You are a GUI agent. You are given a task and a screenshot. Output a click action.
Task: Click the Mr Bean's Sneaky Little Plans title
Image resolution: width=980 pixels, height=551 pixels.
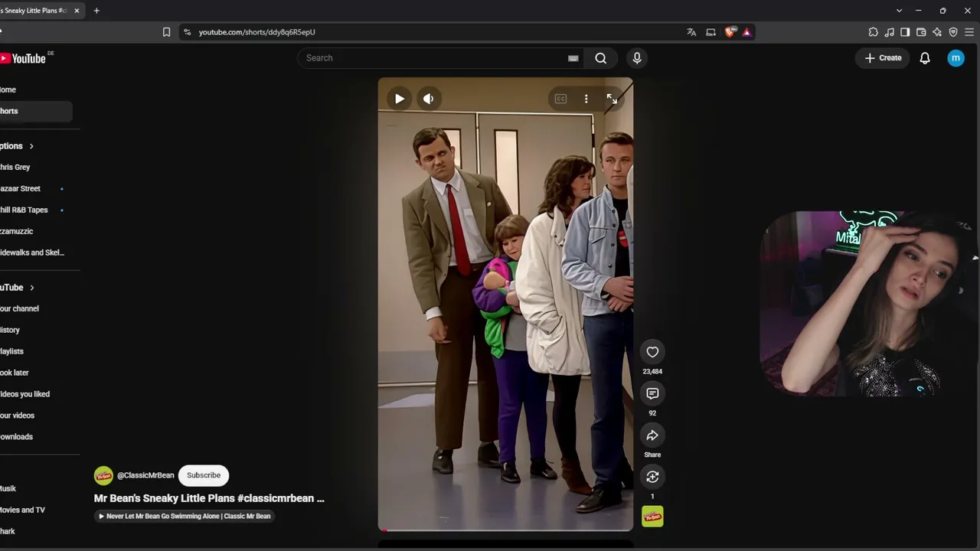point(209,498)
